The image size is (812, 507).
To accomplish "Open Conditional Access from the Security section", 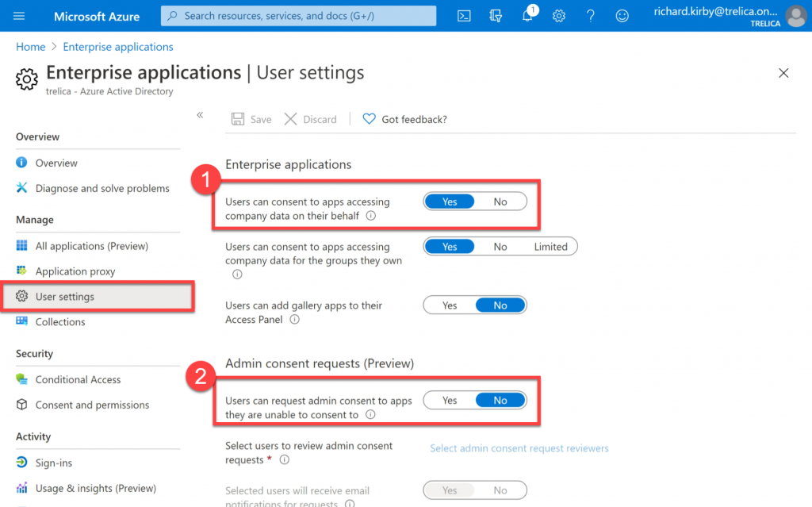I will (77, 379).
